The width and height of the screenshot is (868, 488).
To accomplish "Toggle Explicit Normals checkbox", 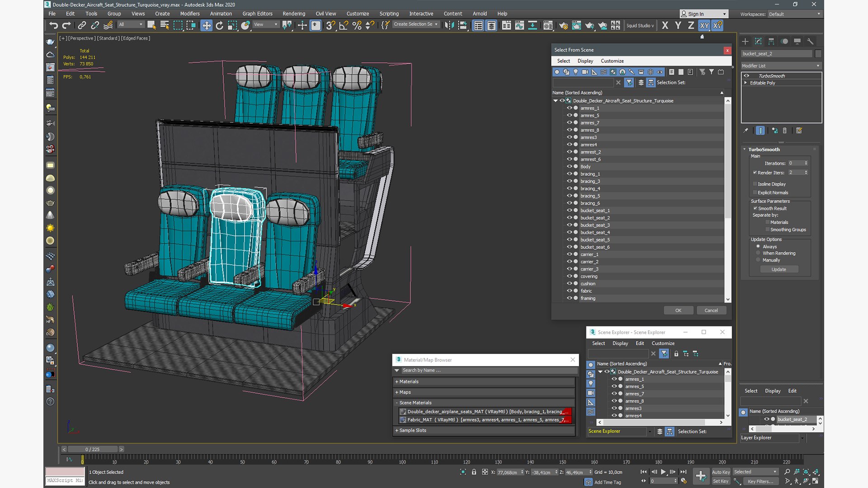I will (x=755, y=192).
